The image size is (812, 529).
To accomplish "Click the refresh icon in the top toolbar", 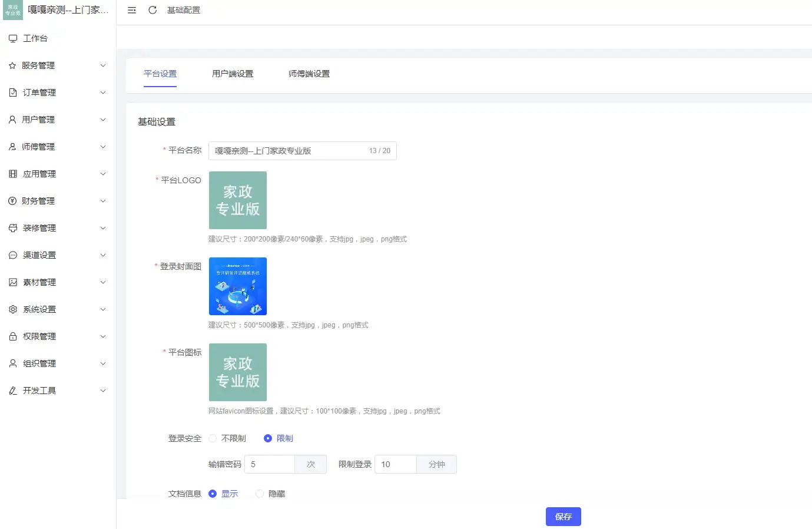I will [153, 10].
